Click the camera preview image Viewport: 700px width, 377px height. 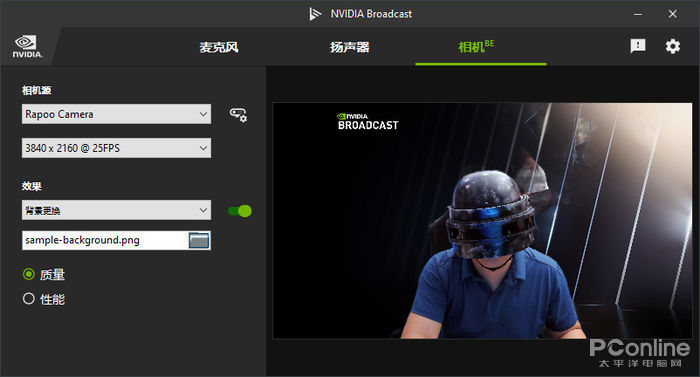[x=482, y=221]
